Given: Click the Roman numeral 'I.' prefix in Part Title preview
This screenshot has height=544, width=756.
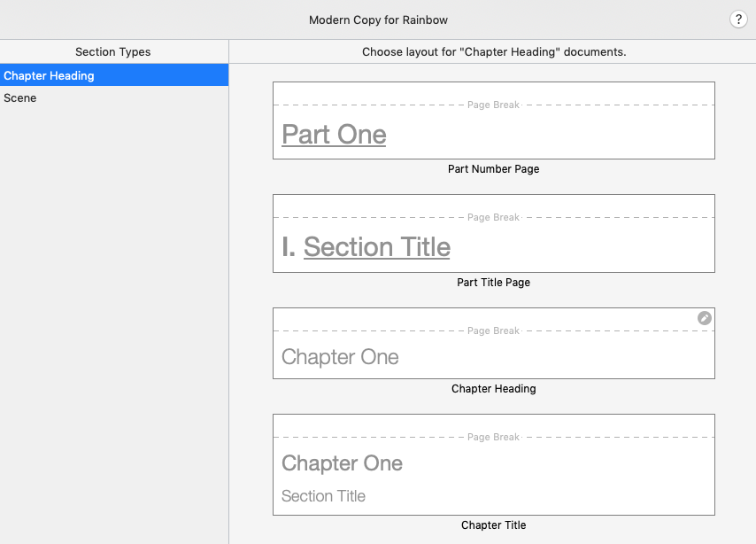Looking at the screenshot, I should (x=289, y=247).
